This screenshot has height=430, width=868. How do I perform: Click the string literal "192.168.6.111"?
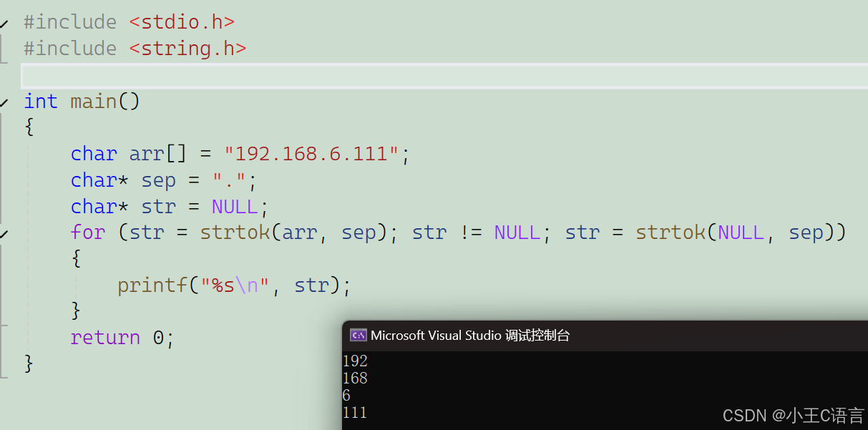tap(311, 154)
